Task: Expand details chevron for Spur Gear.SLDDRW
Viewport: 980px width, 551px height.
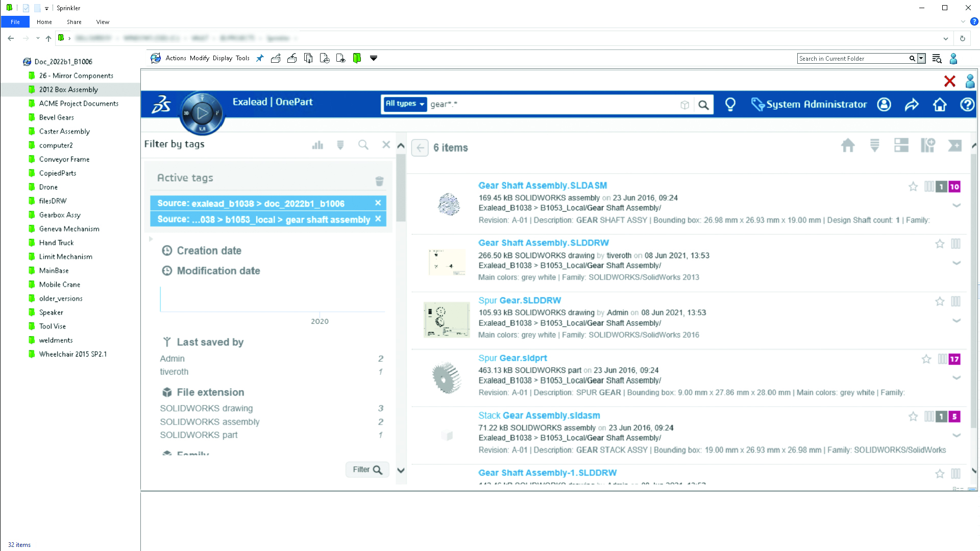Action: tap(957, 320)
